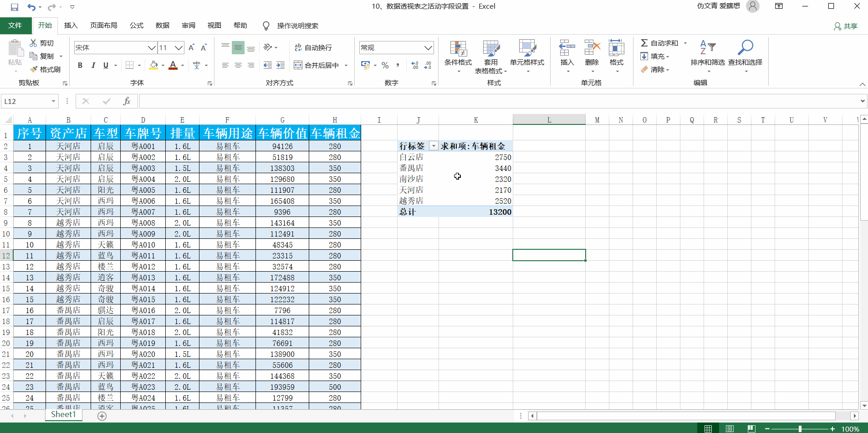
Task: Switch to Insert (插入) tab
Action: pyautogui.click(x=71, y=26)
